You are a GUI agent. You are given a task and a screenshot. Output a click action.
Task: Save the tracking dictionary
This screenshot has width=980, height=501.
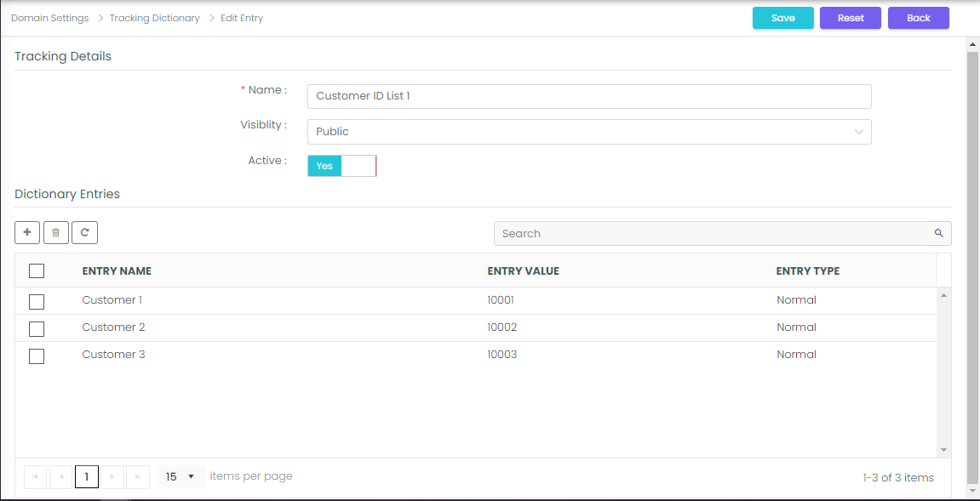(783, 18)
